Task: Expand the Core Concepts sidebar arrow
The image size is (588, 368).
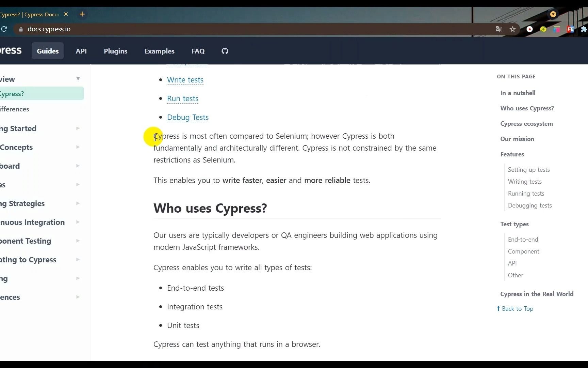Action: tap(78, 147)
